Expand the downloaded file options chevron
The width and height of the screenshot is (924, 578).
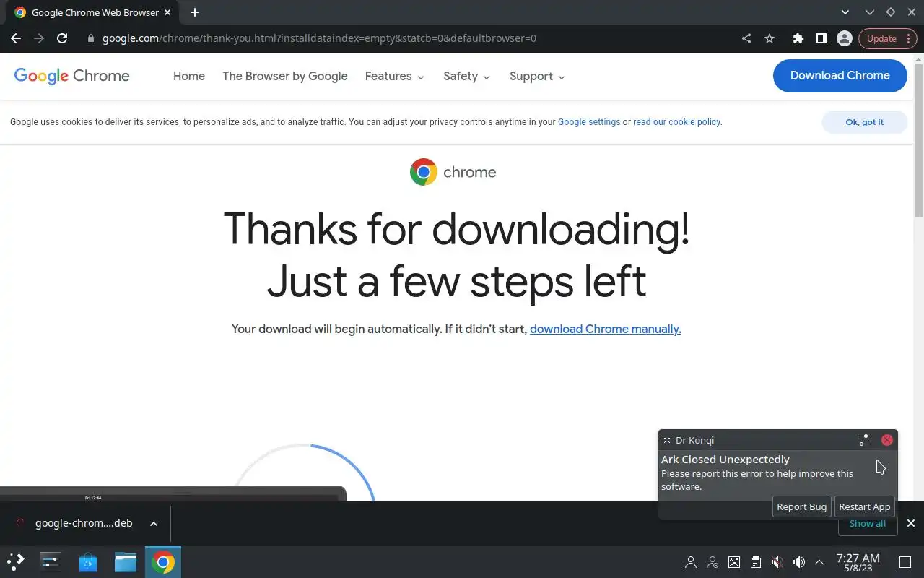pos(153,523)
